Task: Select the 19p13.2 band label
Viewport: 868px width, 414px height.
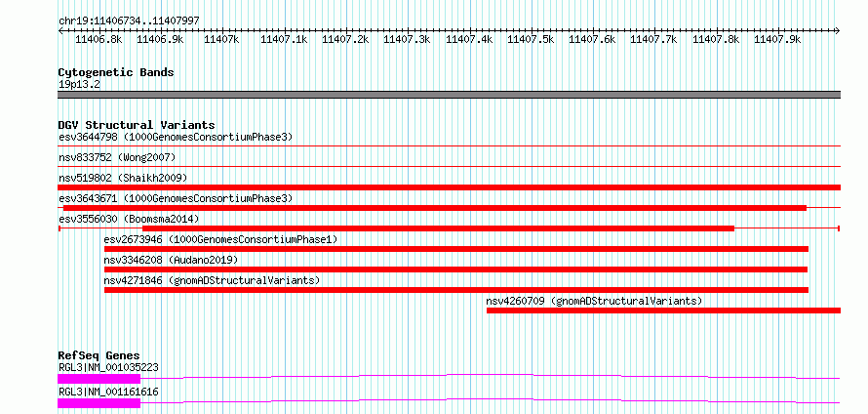Action: tap(79, 85)
